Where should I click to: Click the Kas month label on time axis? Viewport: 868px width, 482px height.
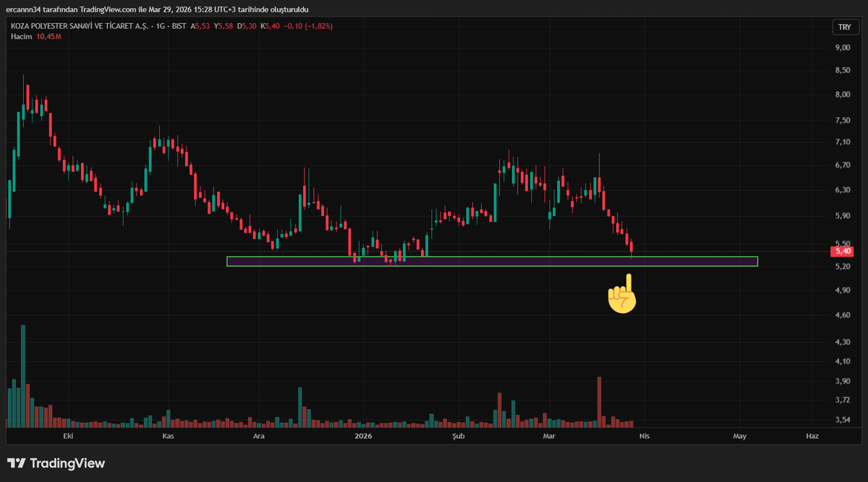tap(168, 436)
